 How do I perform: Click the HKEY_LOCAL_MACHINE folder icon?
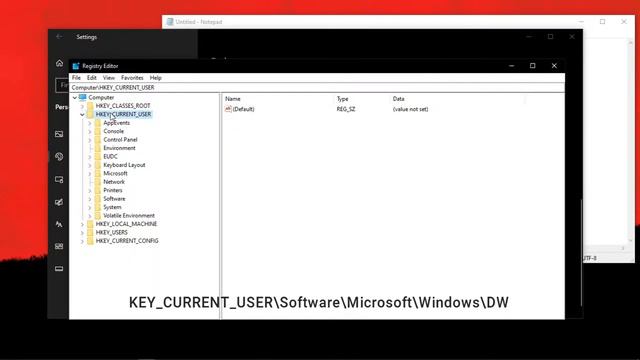(90, 224)
